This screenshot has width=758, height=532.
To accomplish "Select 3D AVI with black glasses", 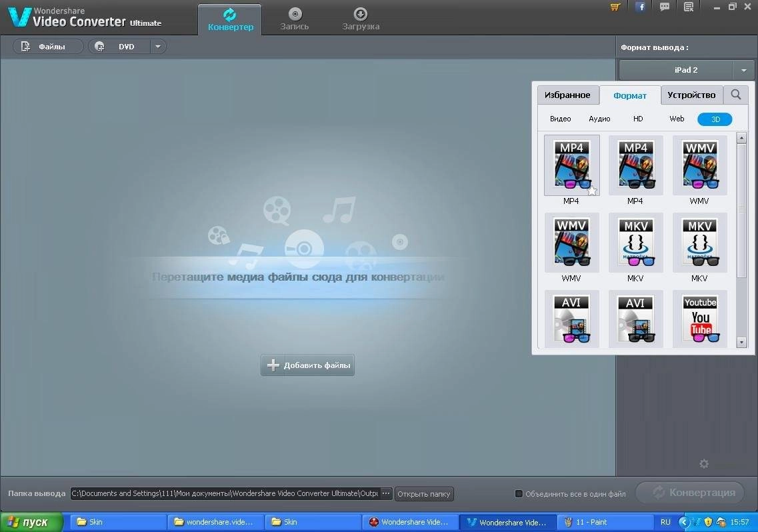I will pyautogui.click(x=635, y=319).
